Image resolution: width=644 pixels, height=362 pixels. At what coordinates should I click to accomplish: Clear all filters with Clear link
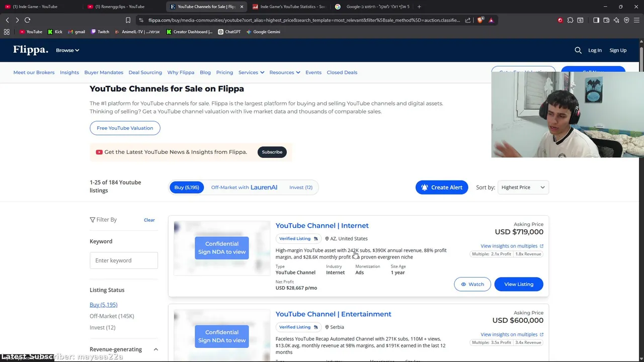click(x=149, y=220)
